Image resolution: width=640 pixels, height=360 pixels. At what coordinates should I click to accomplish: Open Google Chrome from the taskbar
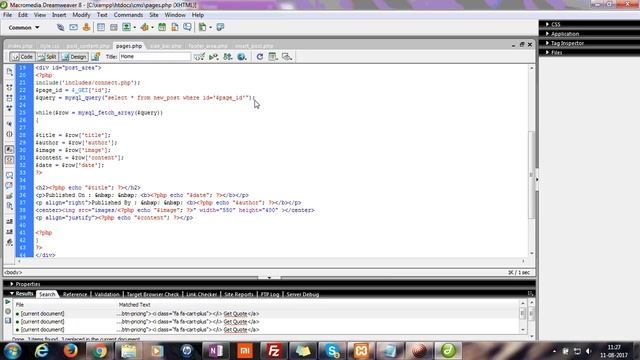click(99, 351)
